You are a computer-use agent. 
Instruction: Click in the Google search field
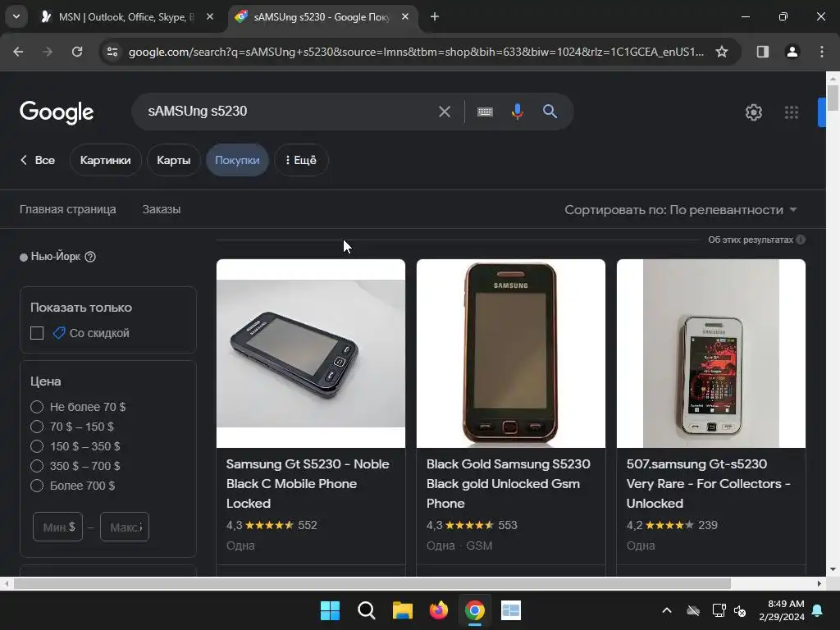[290, 112]
